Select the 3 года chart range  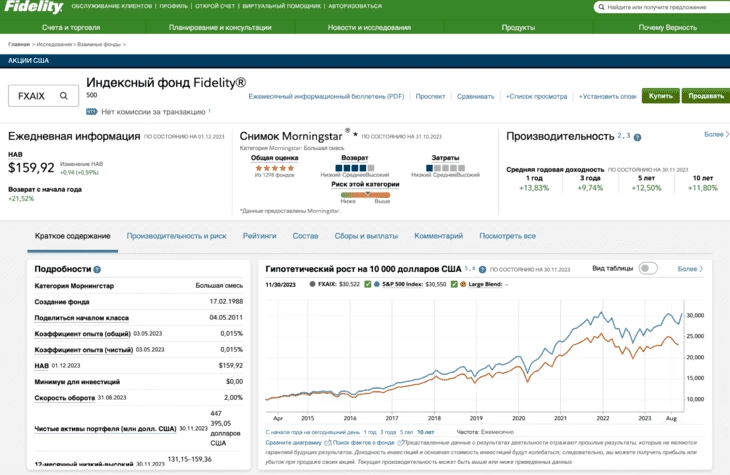point(388,432)
